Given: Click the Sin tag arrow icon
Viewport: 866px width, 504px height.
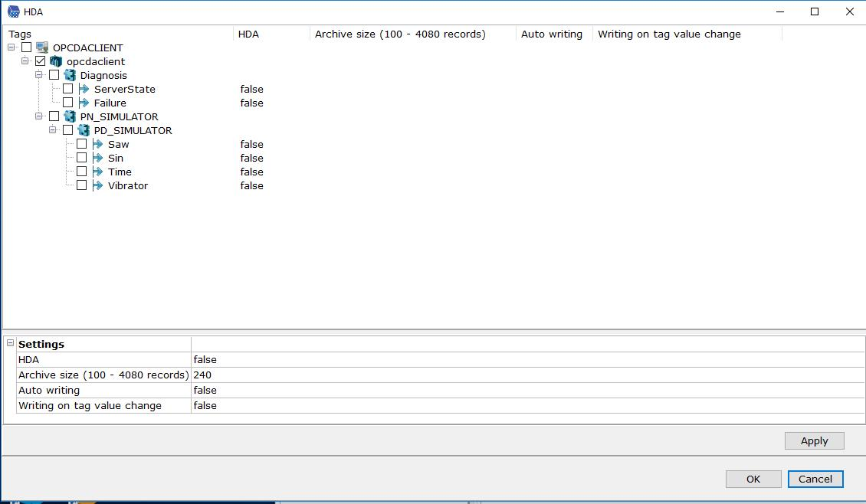Looking at the screenshot, I should (97, 158).
